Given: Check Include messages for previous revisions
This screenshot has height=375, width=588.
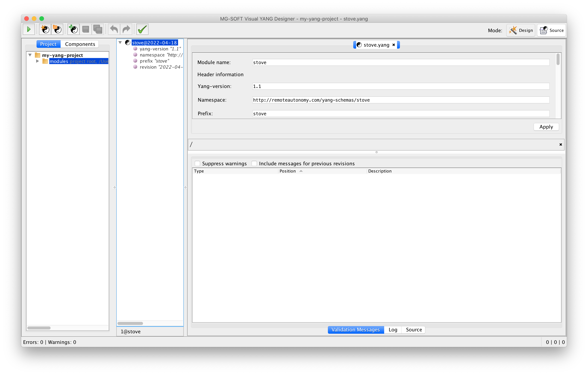Looking at the screenshot, I should pyautogui.click(x=254, y=163).
